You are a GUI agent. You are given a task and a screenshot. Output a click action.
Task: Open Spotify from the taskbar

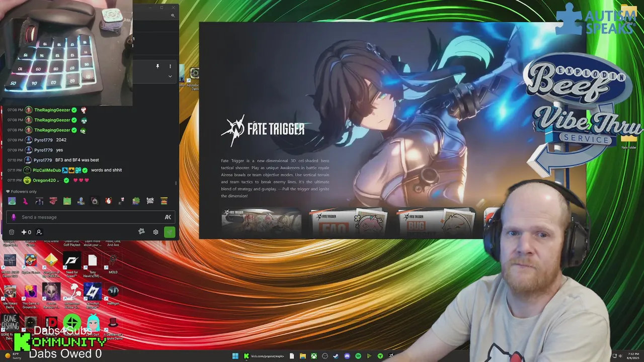[x=358, y=356]
